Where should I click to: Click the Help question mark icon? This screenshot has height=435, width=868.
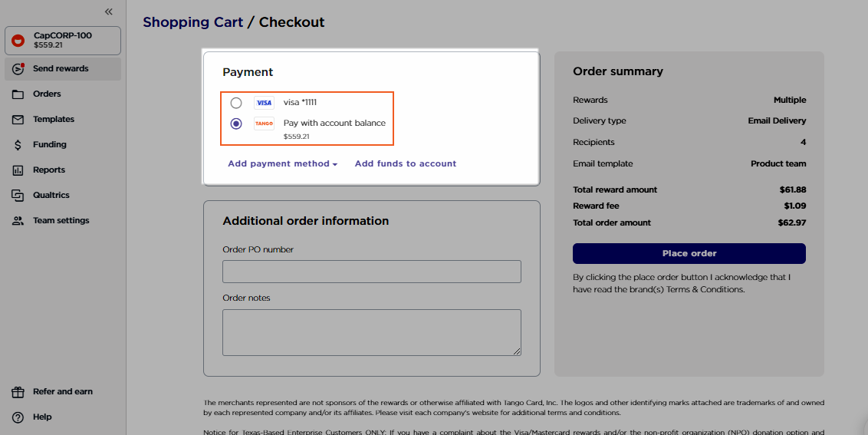[x=18, y=417]
